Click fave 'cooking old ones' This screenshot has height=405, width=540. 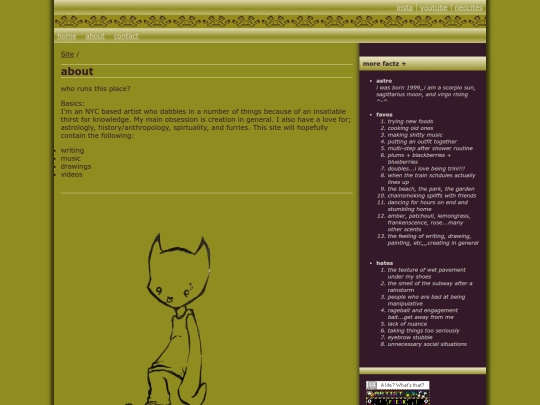[x=410, y=128]
